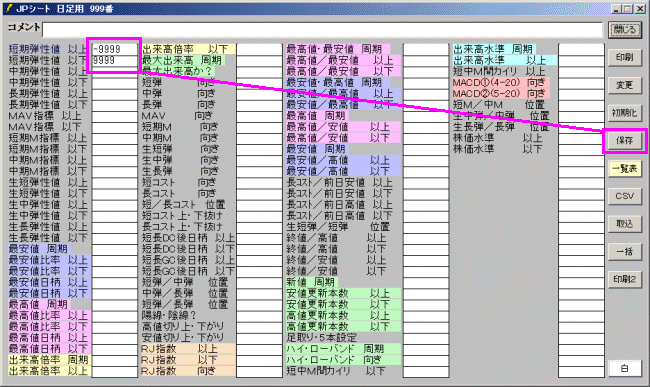Select the 短期弾性値 以上 field containing -9999
This screenshot has width=650, height=387.
pos(114,49)
